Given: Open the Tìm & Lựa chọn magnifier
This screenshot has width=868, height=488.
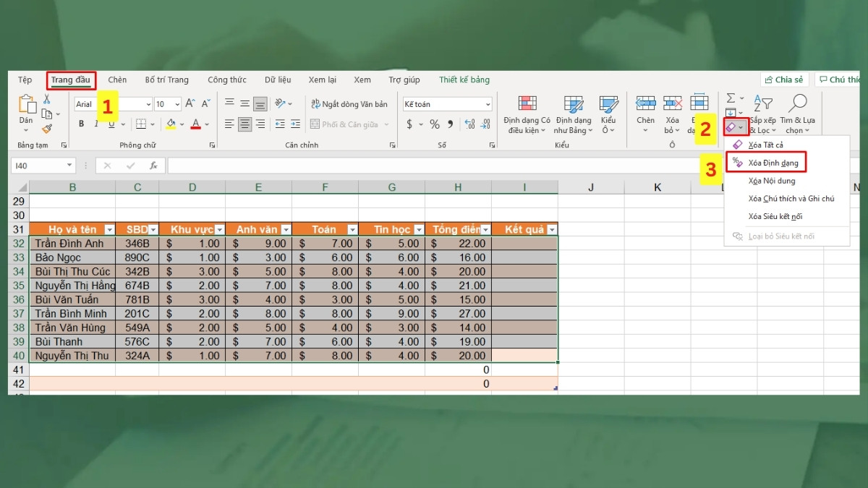Looking at the screenshot, I should (x=797, y=104).
